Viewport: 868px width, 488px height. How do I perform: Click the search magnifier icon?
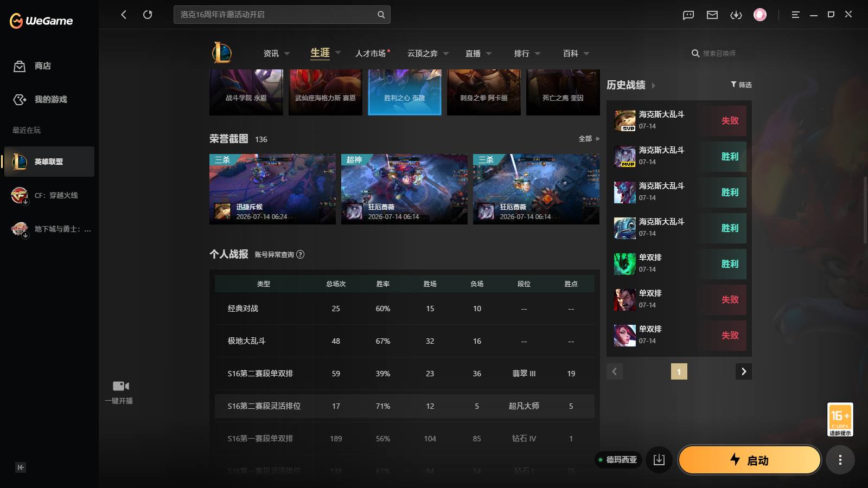(381, 15)
